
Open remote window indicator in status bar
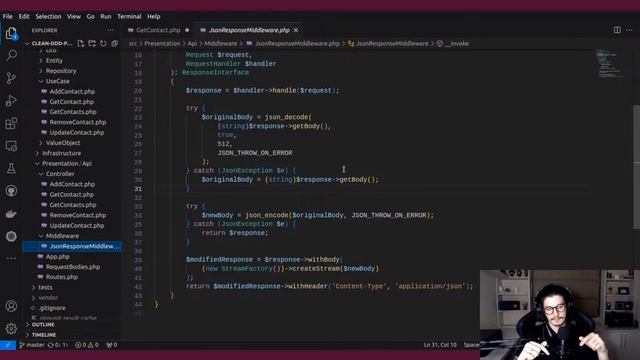(8, 345)
